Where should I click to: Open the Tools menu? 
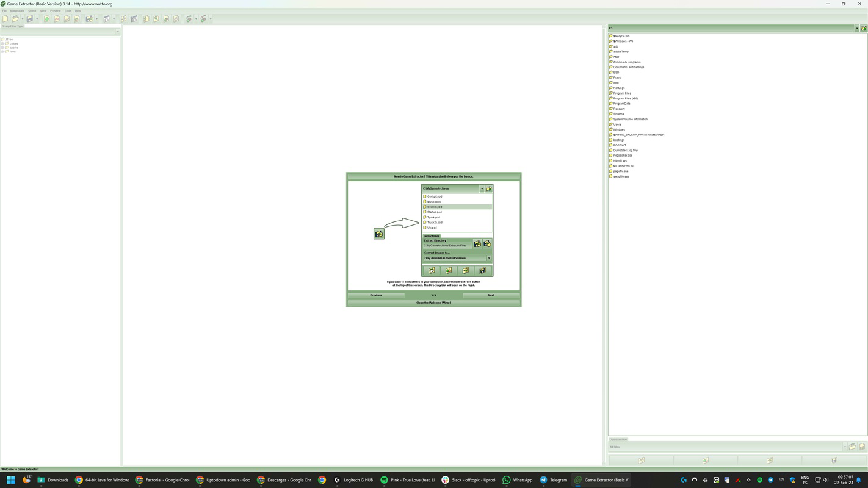[x=68, y=10]
